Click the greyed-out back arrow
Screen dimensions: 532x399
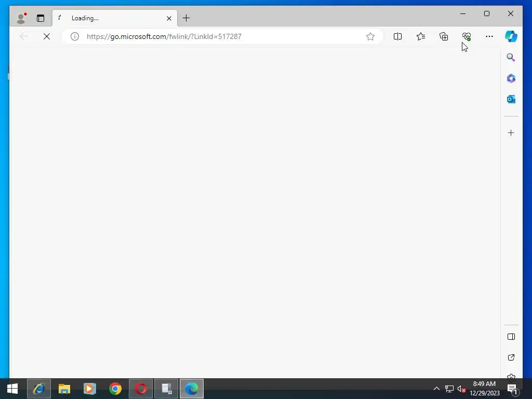pyautogui.click(x=24, y=36)
